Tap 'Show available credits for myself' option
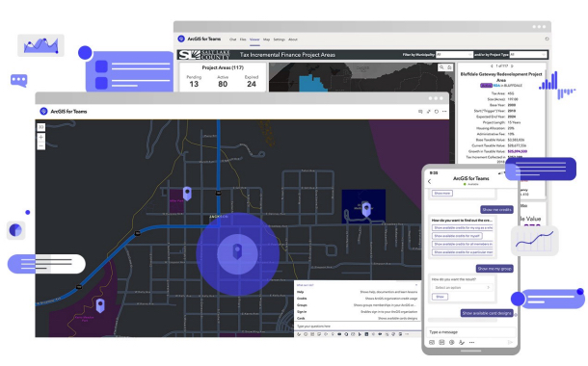This screenshot has height=366, width=588. (457, 236)
